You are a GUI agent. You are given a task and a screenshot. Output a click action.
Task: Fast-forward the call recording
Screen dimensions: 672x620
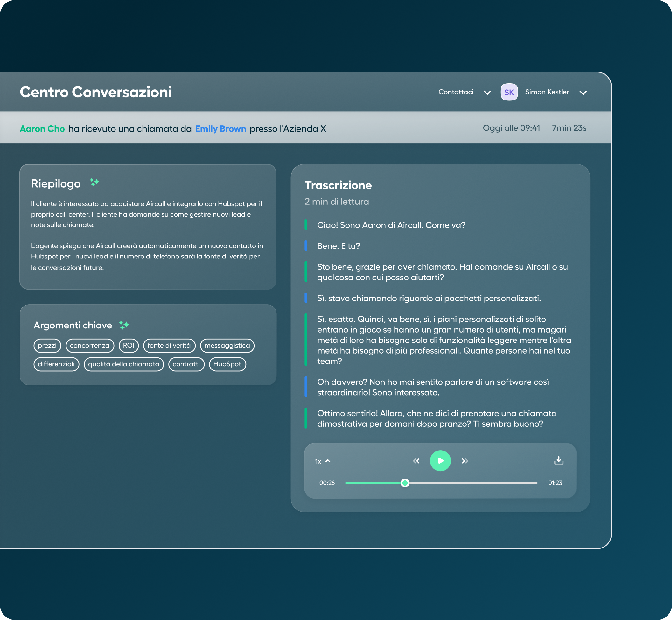pos(465,461)
